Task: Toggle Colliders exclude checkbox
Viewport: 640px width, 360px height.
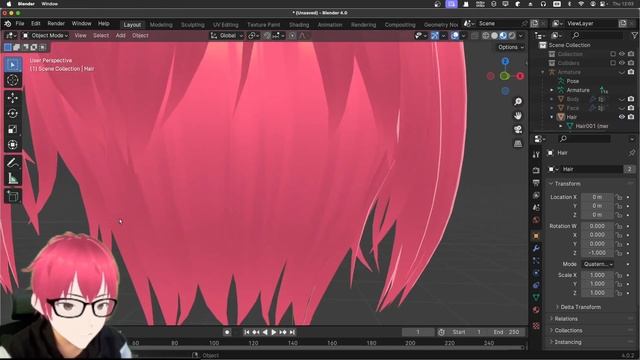Action: (613, 63)
